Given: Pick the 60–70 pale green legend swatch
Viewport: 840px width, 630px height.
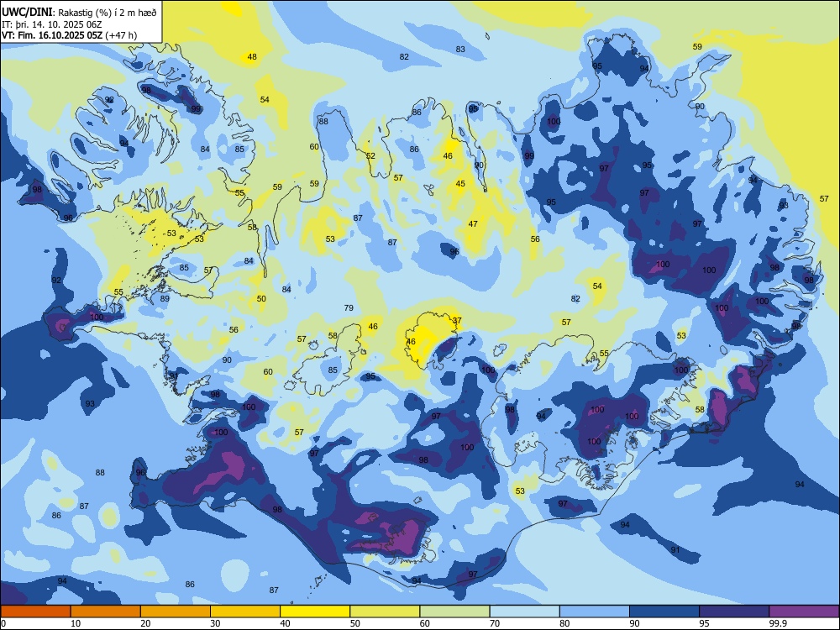Looking at the screenshot, I should (454, 612).
